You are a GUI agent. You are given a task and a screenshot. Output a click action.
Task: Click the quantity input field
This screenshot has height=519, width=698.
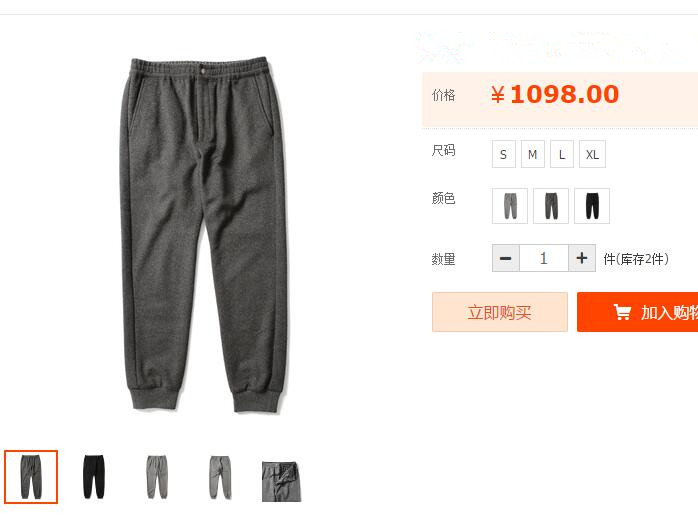point(544,258)
